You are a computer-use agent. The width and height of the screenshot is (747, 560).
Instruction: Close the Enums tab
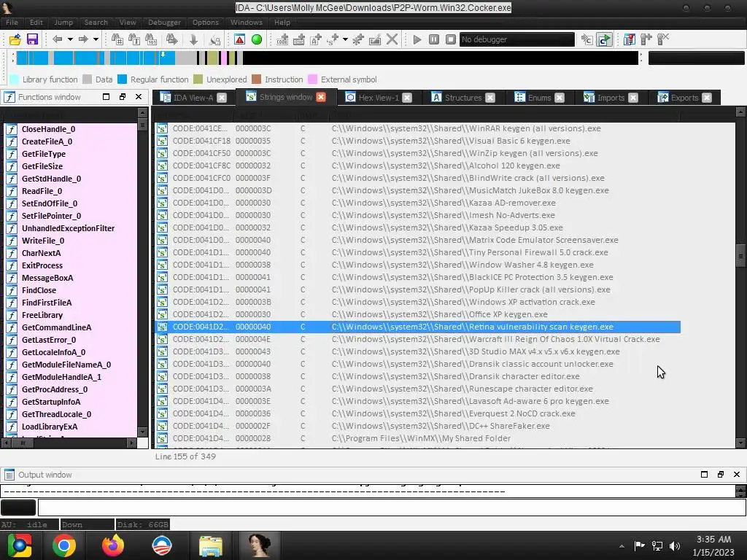click(x=560, y=98)
